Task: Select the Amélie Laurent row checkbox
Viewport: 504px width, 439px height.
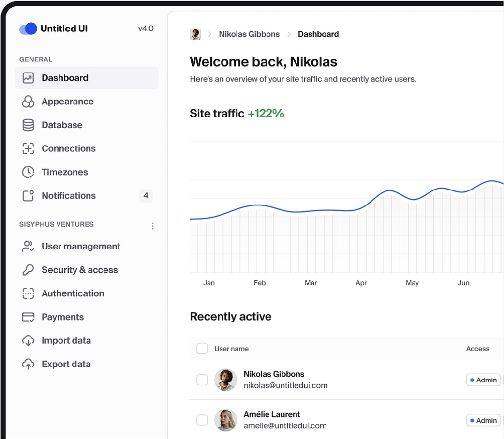Action: (202, 420)
